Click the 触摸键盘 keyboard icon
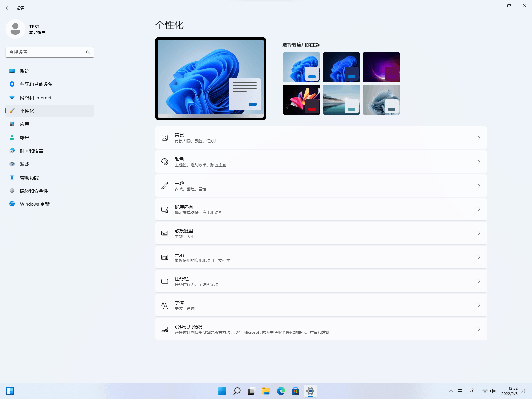The image size is (532, 399). (165, 233)
